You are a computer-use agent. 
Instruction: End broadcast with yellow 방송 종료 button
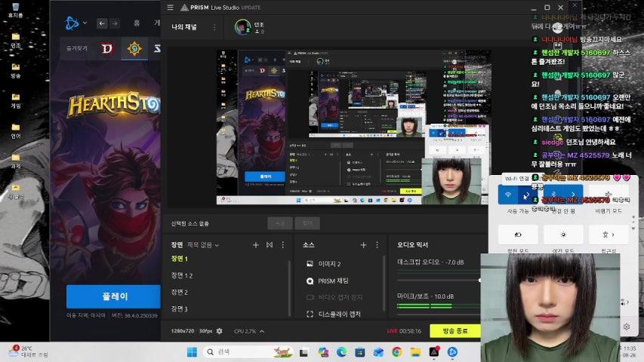[454, 331]
